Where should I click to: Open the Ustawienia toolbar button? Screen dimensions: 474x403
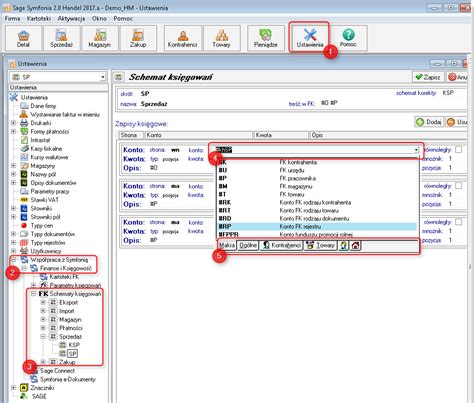pos(310,38)
